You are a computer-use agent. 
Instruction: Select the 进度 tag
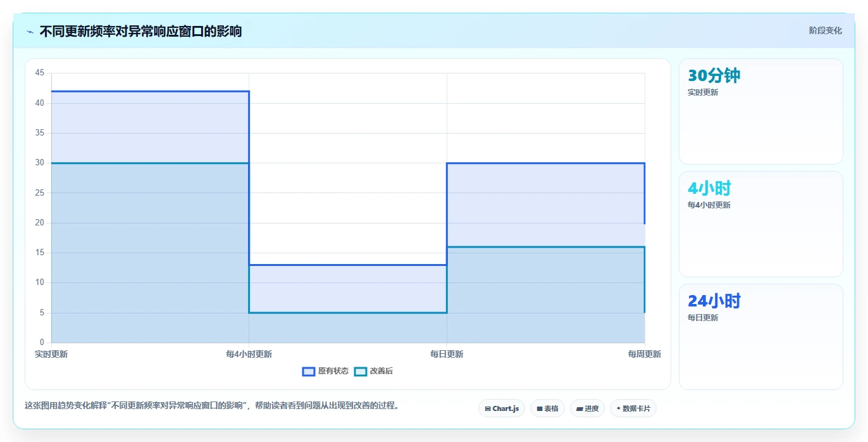[x=587, y=408]
